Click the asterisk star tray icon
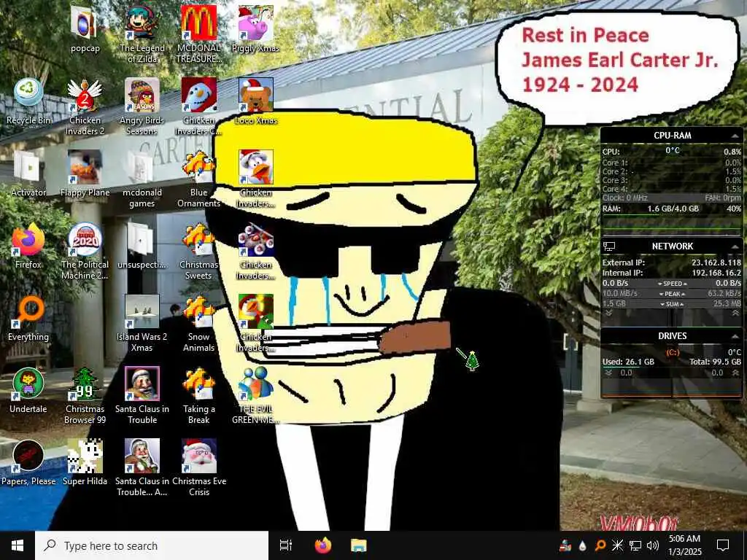This screenshot has height=560, width=747. coord(617,545)
